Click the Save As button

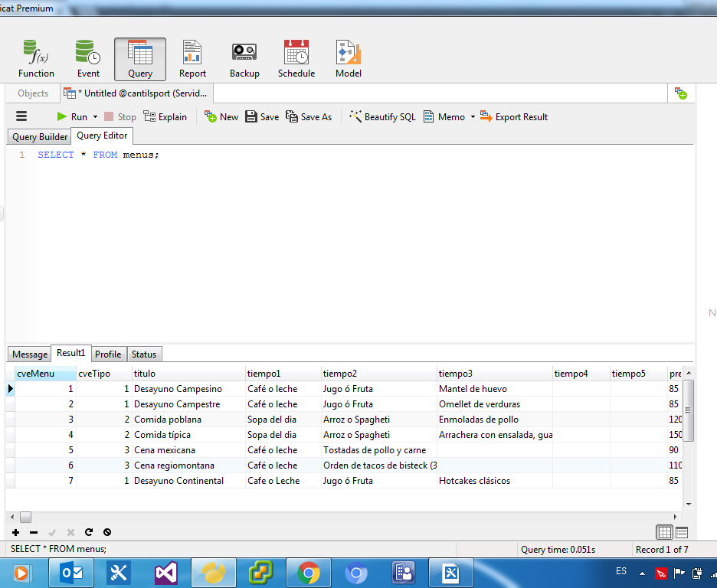309,117
